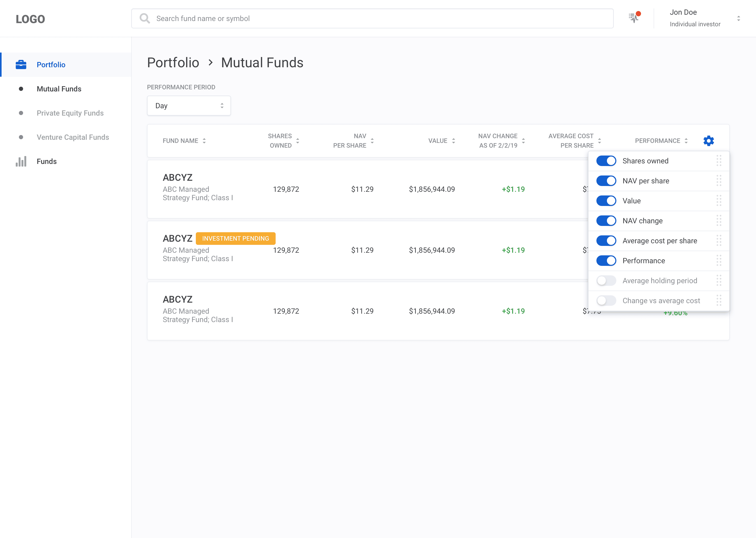Turn off the NAV change toggle

(606, 221)
